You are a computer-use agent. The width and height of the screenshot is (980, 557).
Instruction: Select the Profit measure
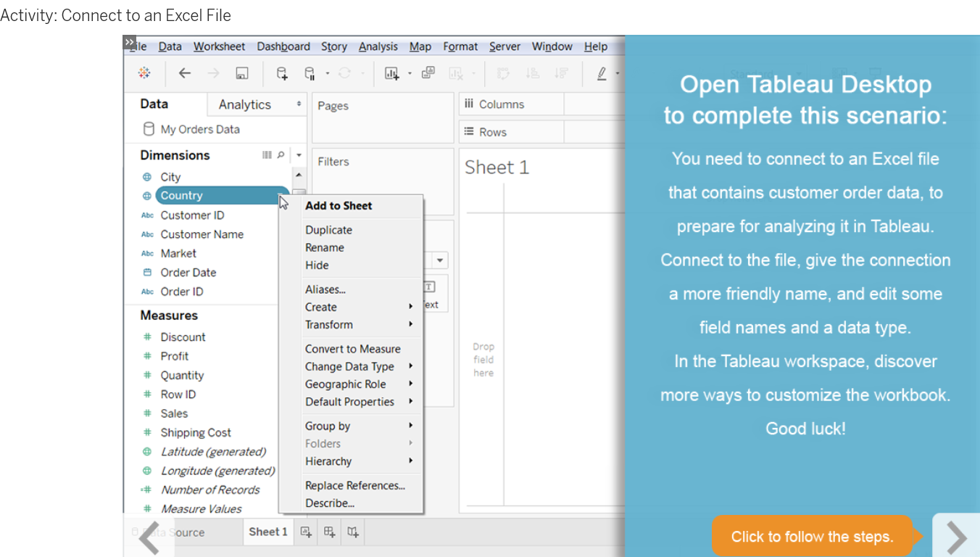[174, 356]
